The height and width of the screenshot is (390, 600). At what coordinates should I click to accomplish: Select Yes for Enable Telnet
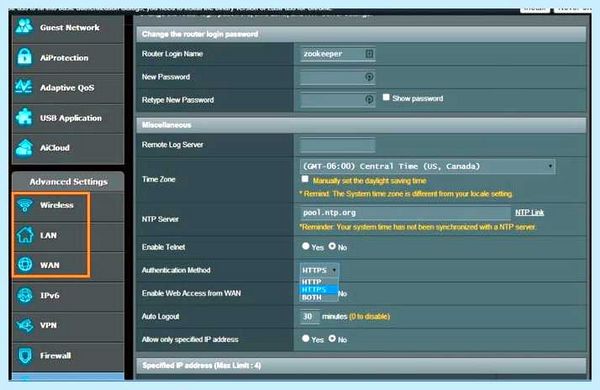tap(305, 246)
